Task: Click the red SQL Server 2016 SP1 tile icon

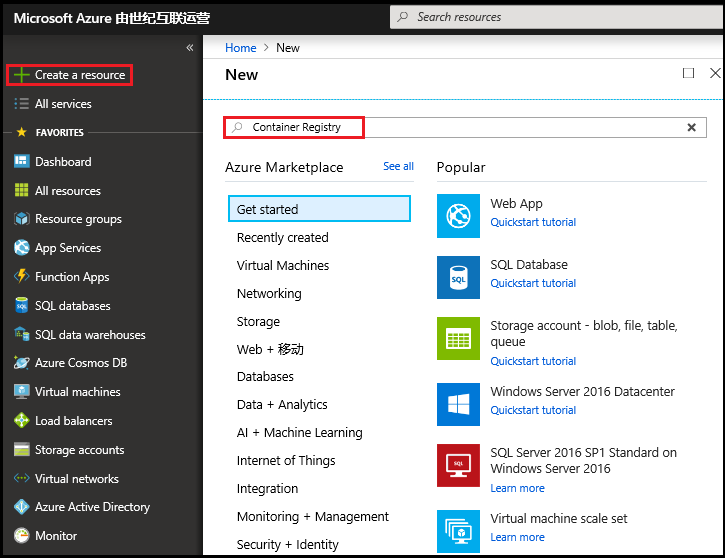Action: pyautogui.click(x=458, y=465)
